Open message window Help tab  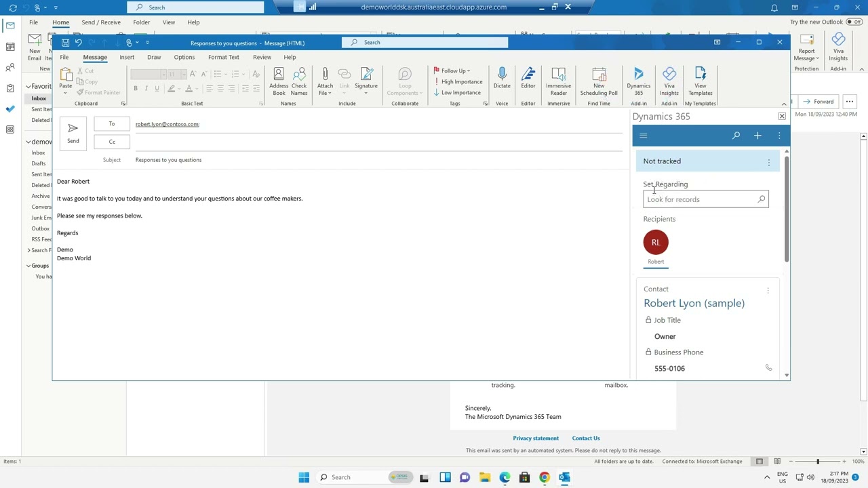point(290,57)
